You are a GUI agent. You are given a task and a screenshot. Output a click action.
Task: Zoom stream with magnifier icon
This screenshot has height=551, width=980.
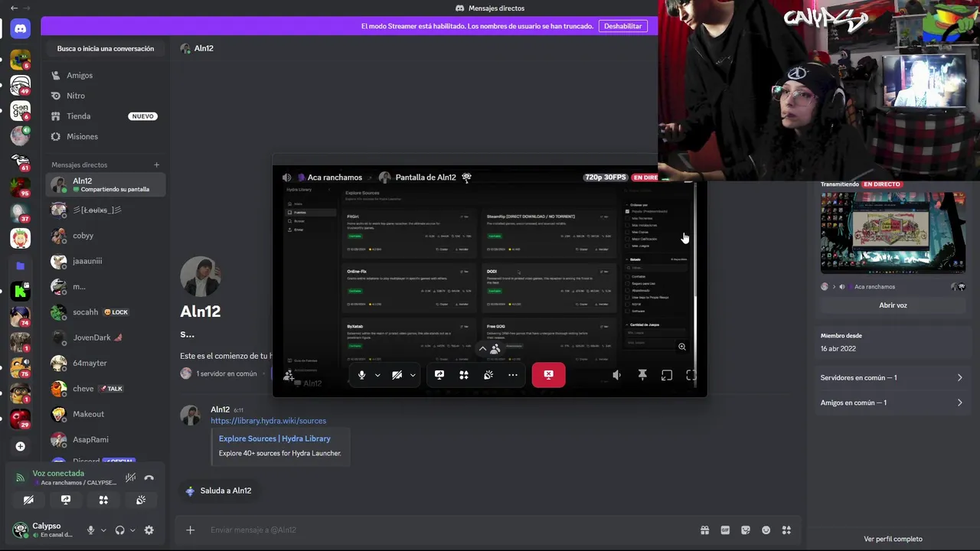(x=682, y=347)
